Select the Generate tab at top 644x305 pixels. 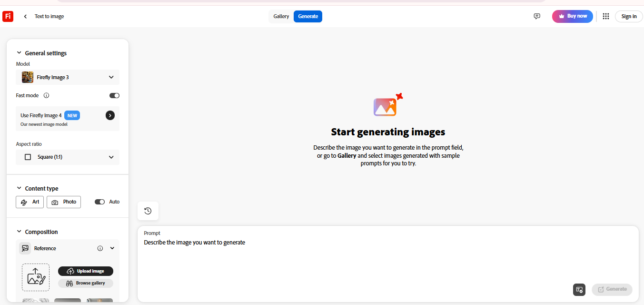(x=308, y=16)
